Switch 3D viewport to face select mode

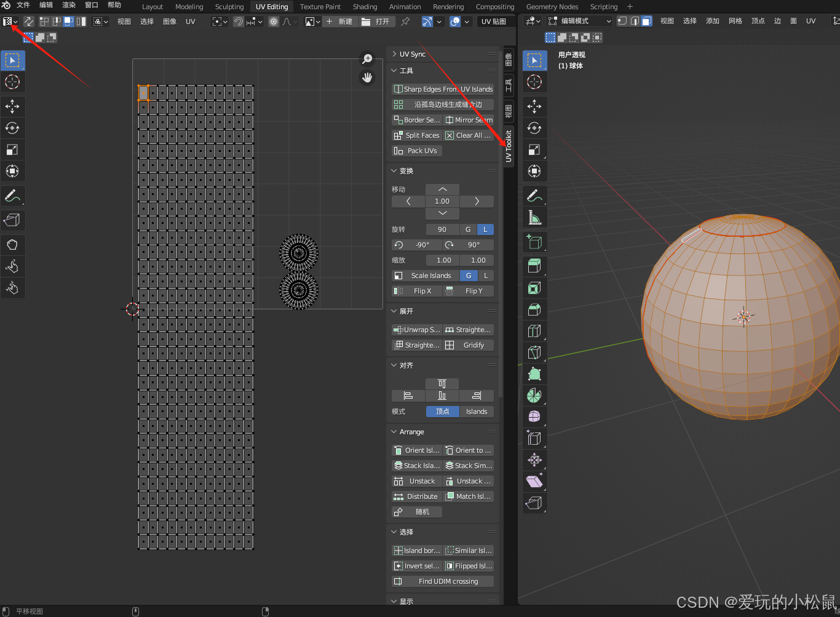646,21
